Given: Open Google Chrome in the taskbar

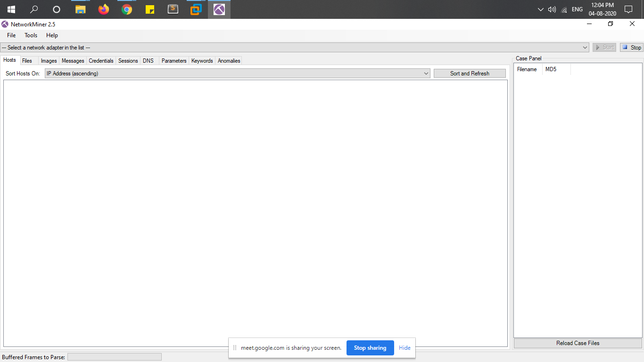Looking at the screenshot, I should [x=127, y=9].
